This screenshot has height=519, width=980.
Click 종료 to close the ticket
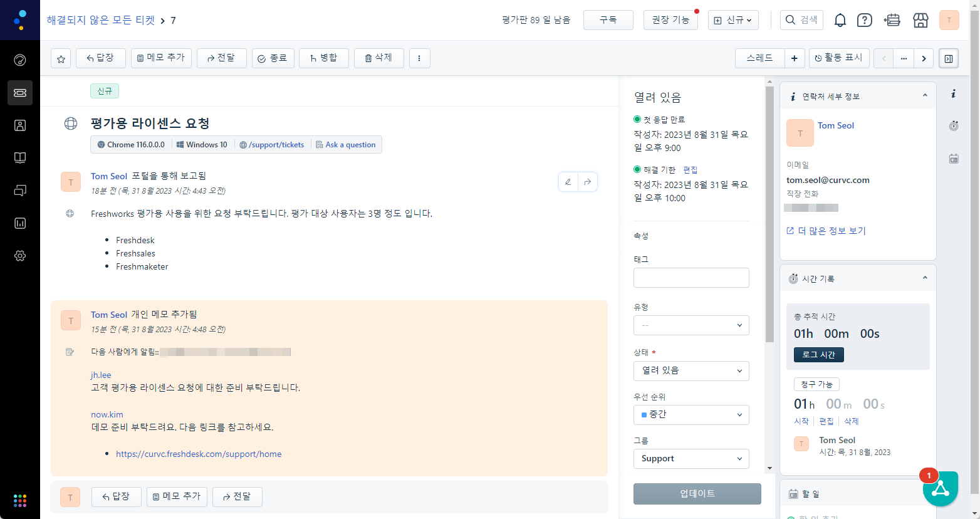click(273, 58)
